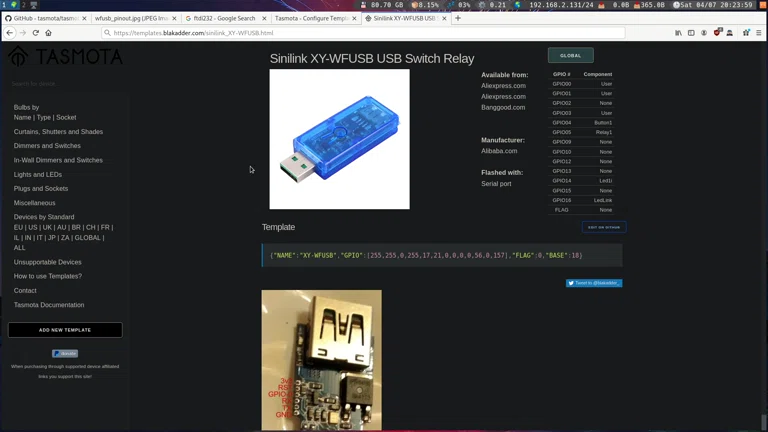This screenshot has width=768, height=432.
Task: Click the Search for device field
Action: point(65,84)
